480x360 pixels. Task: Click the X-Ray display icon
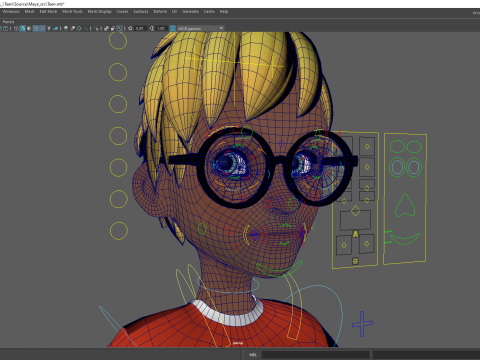(106, 28)
